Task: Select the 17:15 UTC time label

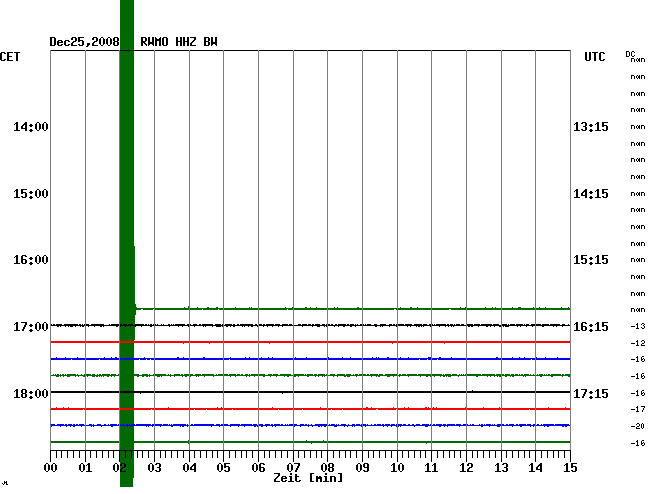Action: [591, 393]
